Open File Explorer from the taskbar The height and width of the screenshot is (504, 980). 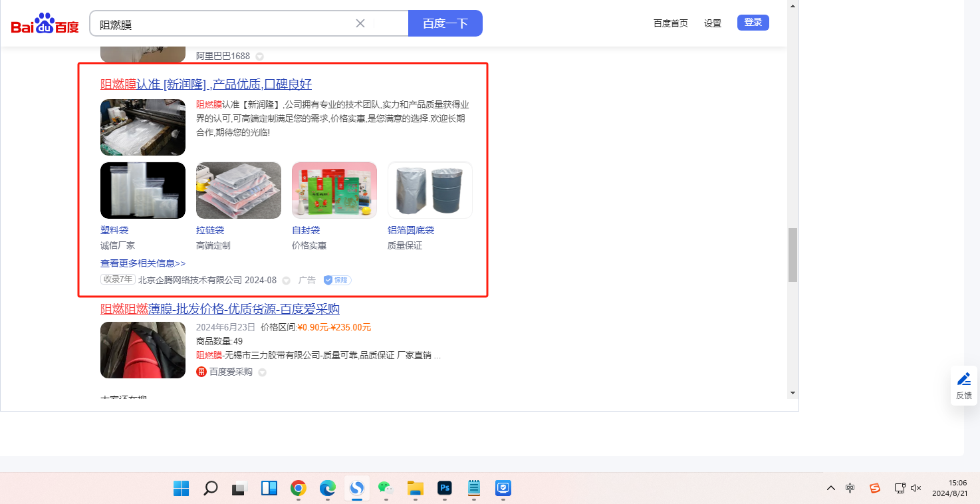point(416,489)
